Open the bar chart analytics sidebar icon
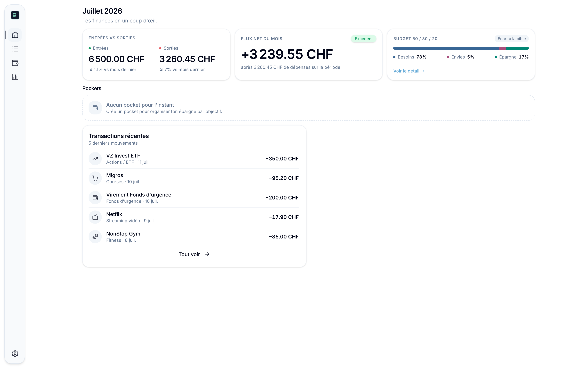This screenshot has width=588, height=368. click(x=15, y=77)
